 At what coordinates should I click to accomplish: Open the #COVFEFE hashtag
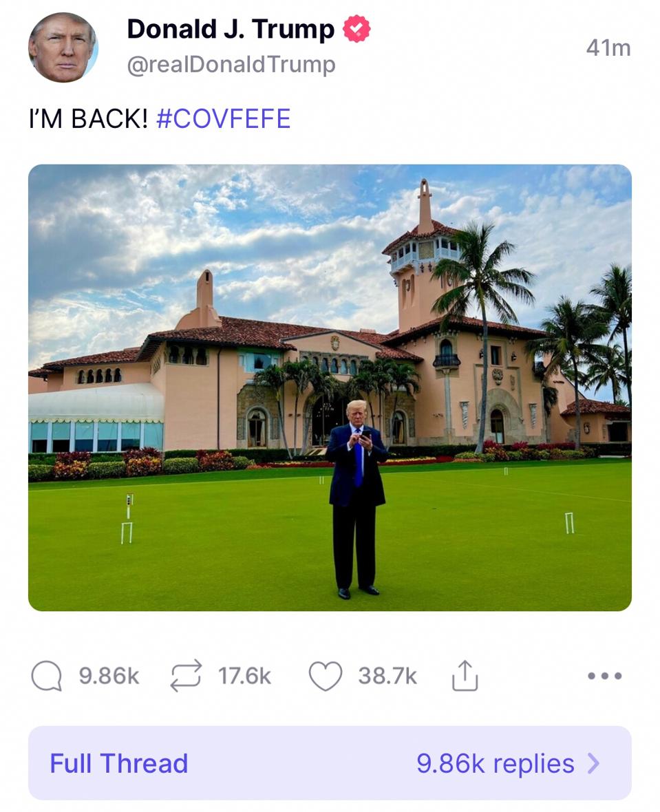coord(224,119)
